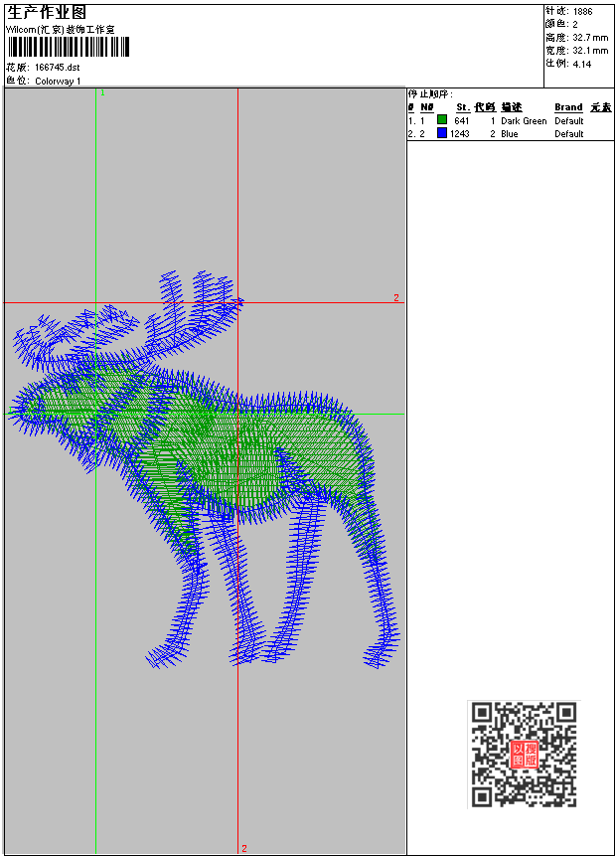Click the 166745.dst file name
Viewport: 616px width, 856px height.
coord(57,68)
